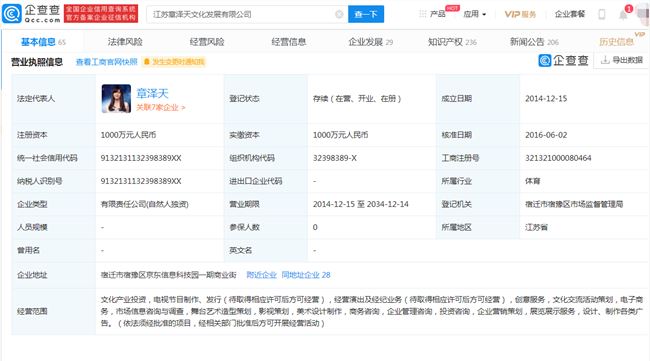The image size is (650, 361).
Task: Switch to the 新闻公告 tab
Action: [534, 42]
